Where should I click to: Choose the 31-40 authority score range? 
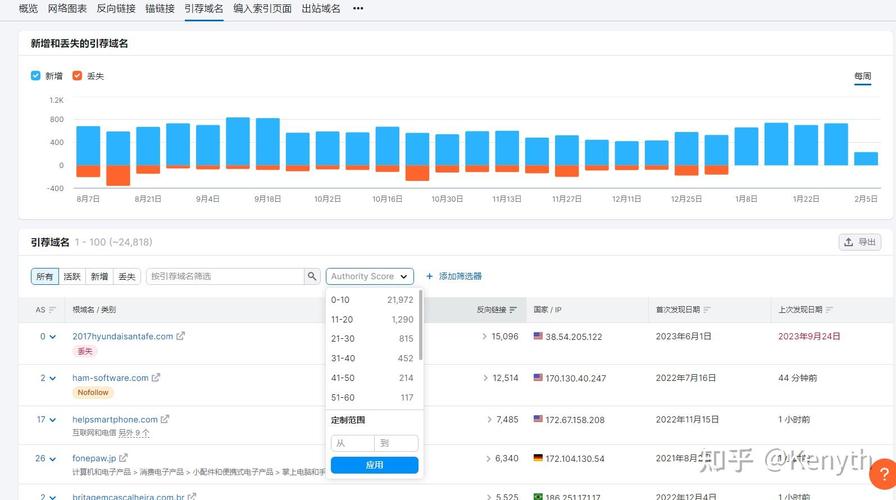[372, 358]
